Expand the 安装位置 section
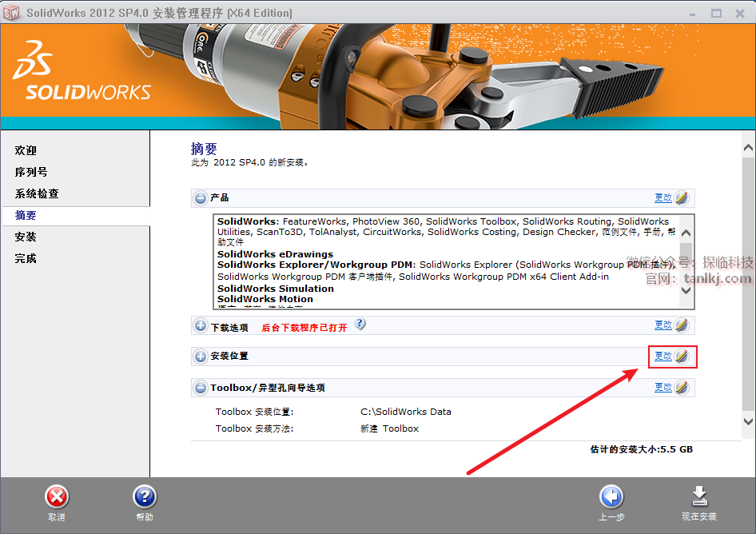Image resolution: width=756 pixels, height=534 pixels. [x=201, y=357]
